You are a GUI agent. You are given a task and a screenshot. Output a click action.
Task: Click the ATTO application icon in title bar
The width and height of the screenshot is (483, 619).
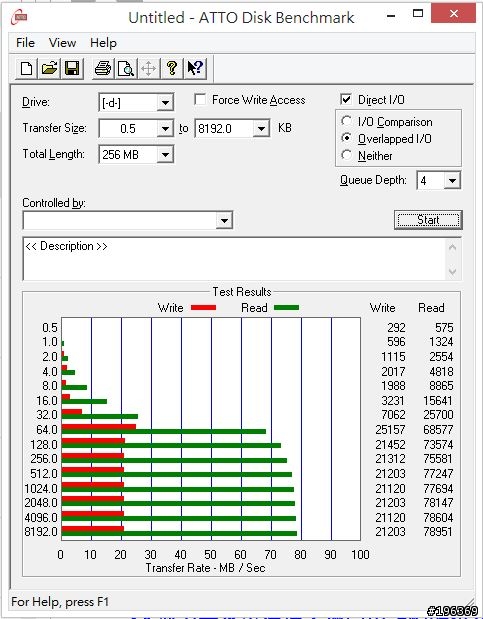click(x=19, y=17)
